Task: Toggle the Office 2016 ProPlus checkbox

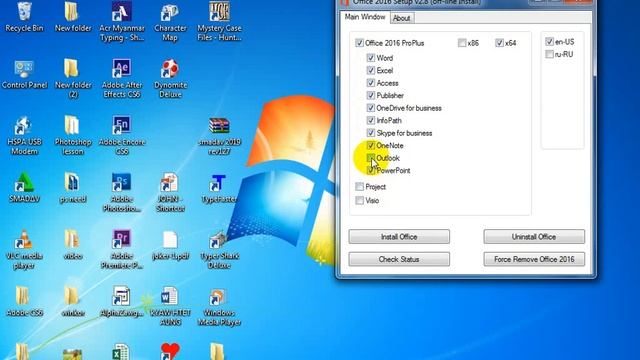Action: [x=359, y=43]
